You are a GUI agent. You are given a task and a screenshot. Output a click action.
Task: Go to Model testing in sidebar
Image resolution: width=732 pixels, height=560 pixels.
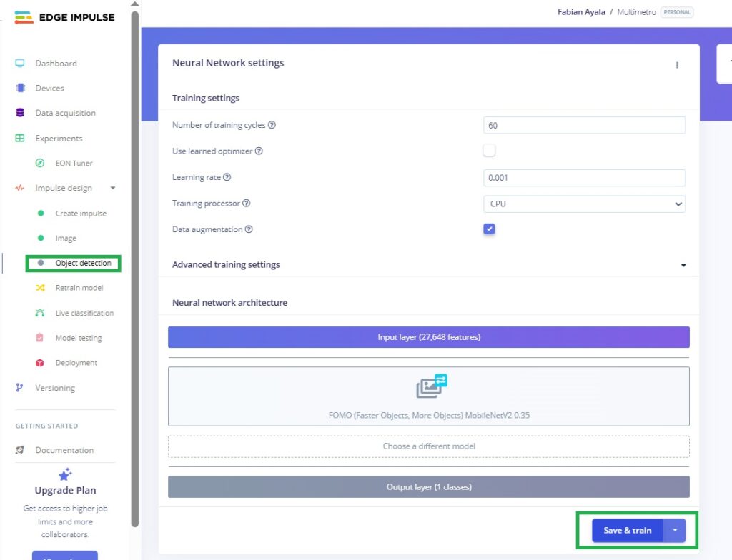point(79,338)
